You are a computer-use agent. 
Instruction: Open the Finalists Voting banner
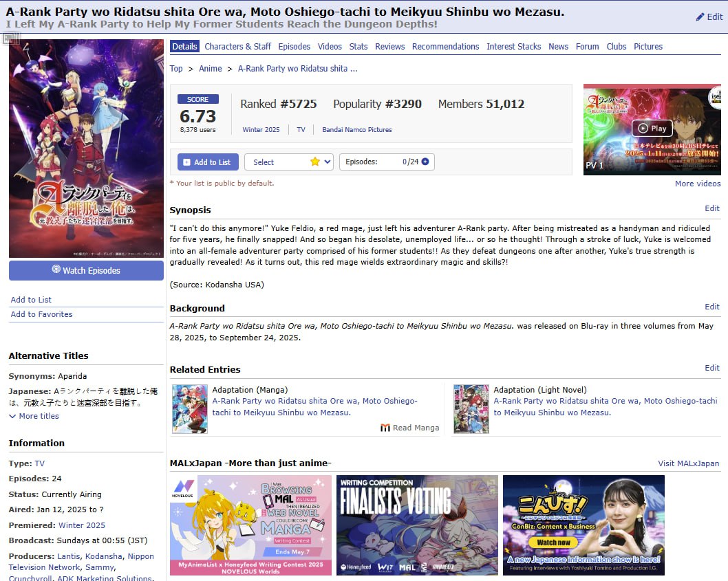tap(417, 525)
